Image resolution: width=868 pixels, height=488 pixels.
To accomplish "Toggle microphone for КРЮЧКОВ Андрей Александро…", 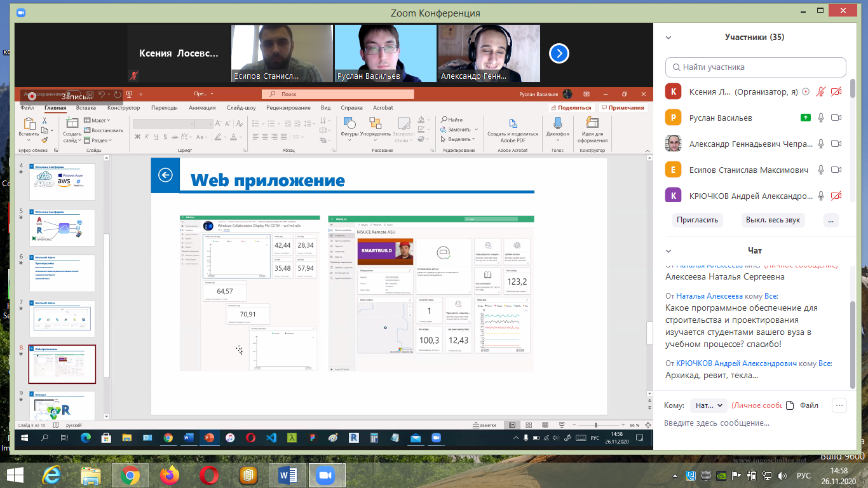I will click(x=821, y=196).
